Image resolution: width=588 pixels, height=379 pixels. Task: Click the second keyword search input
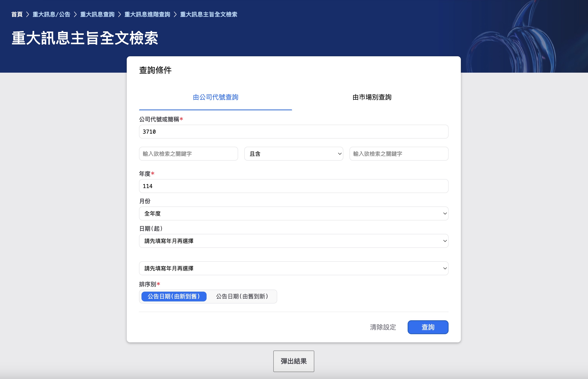pos(399,154)
